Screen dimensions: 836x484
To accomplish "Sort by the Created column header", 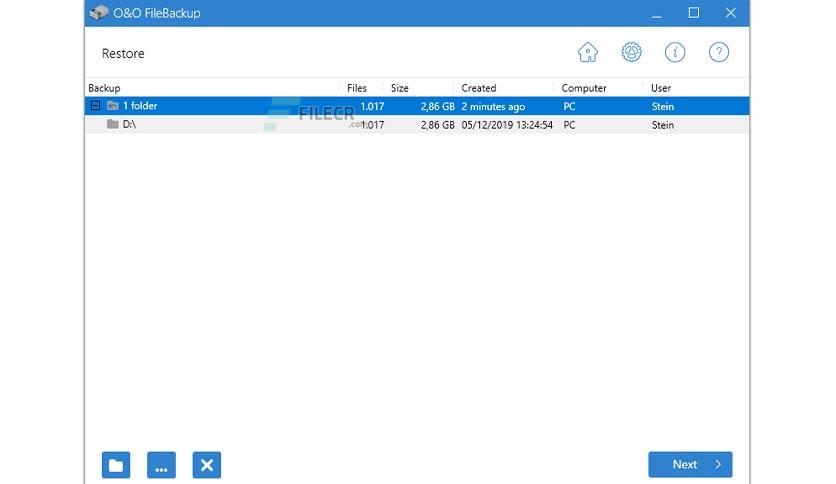I will coord(479,88).
